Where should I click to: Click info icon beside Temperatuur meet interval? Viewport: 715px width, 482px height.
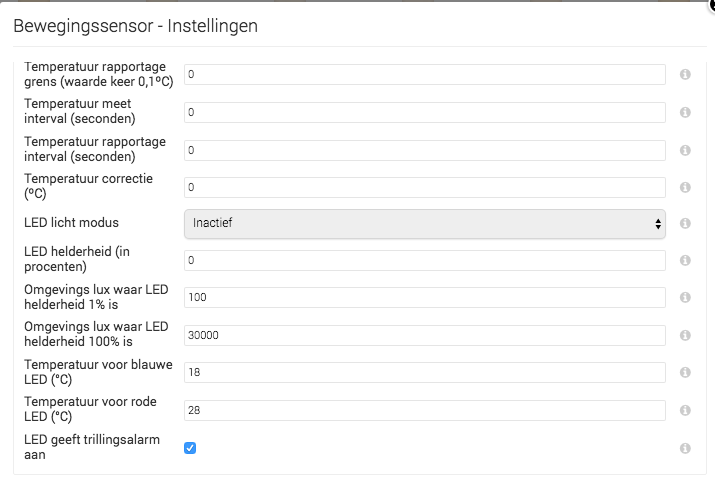coord(685,112)
